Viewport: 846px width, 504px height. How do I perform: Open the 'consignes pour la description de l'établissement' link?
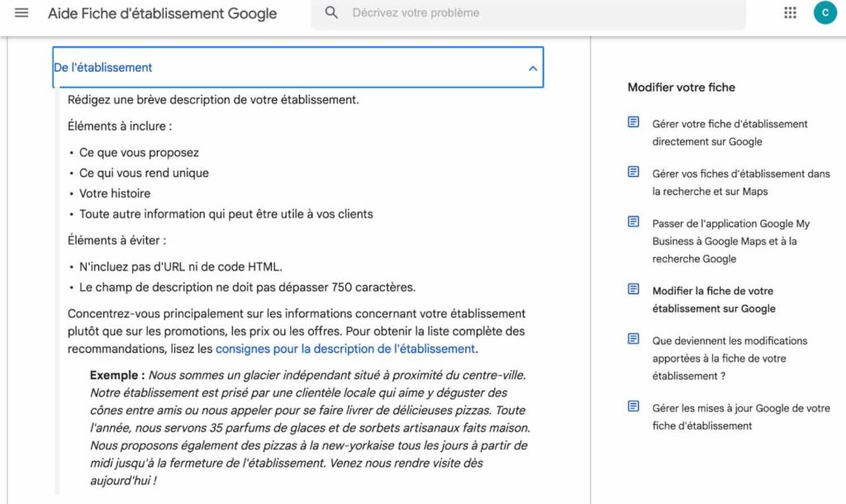345,349
